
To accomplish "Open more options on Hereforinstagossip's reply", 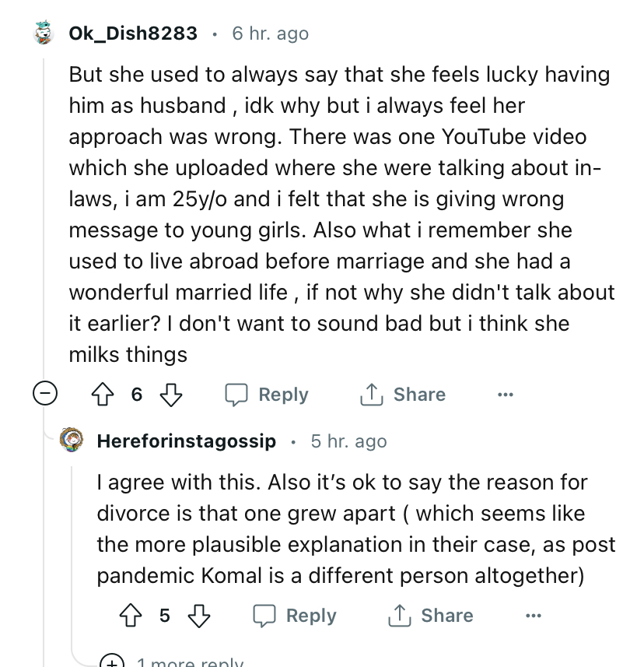I will 533,616.
